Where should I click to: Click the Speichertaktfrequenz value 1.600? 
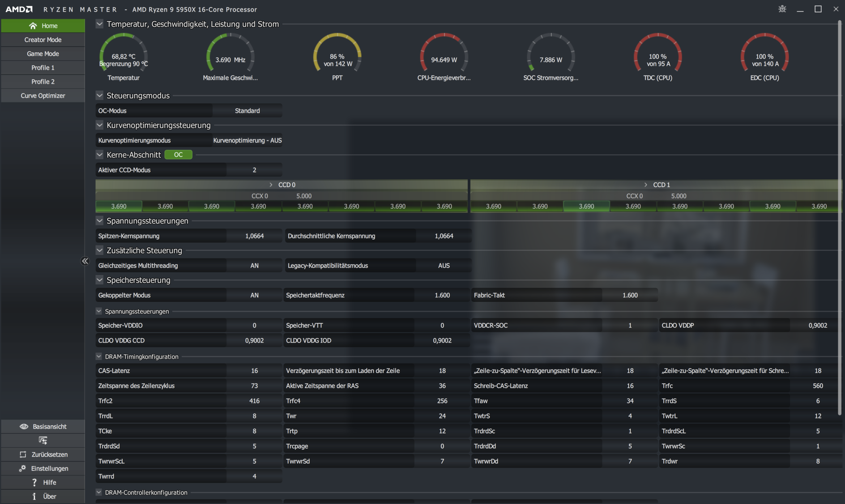pos(442,295)
